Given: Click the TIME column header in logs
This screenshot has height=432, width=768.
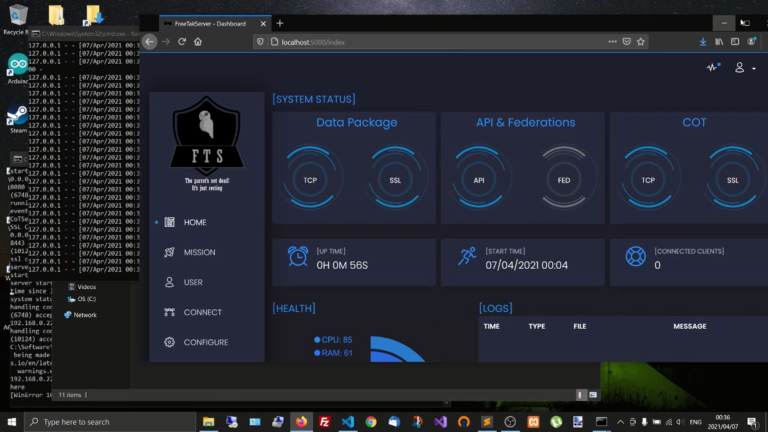Looking at the screenshot, I should (x=491, y=326).
